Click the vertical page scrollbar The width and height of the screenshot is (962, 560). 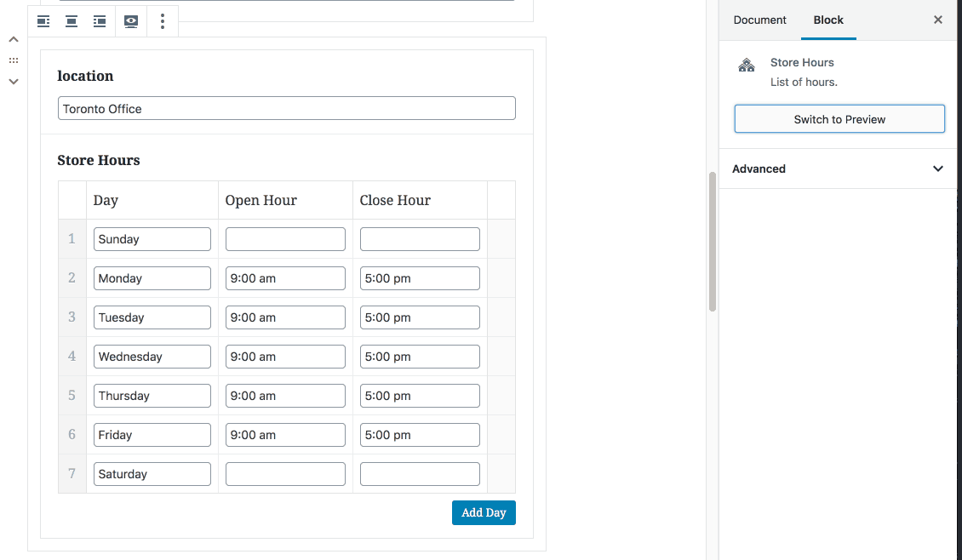[x=713, y=243]
